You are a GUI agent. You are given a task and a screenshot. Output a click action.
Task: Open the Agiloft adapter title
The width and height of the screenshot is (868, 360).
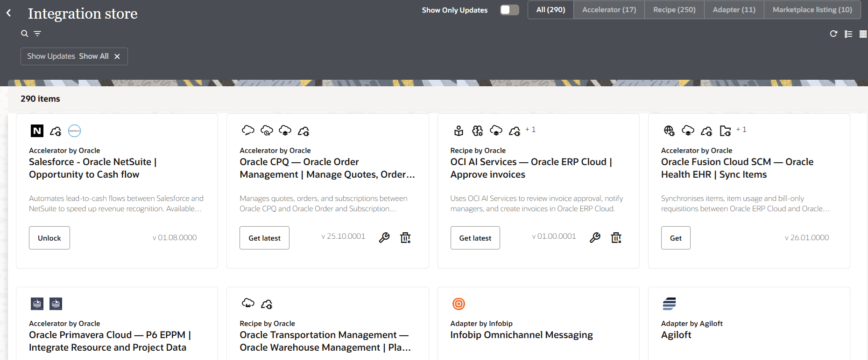coord(676,335)
